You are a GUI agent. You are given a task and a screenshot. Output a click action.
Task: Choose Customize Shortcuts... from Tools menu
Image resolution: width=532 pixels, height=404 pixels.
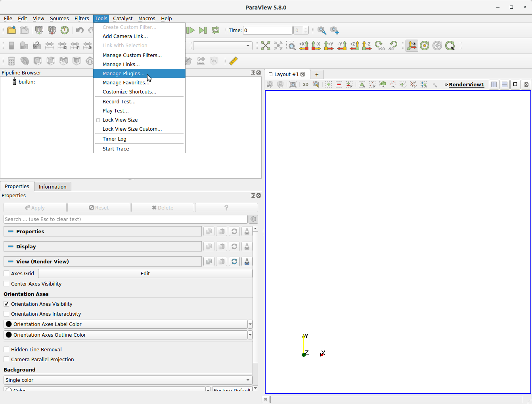point(139,91)
